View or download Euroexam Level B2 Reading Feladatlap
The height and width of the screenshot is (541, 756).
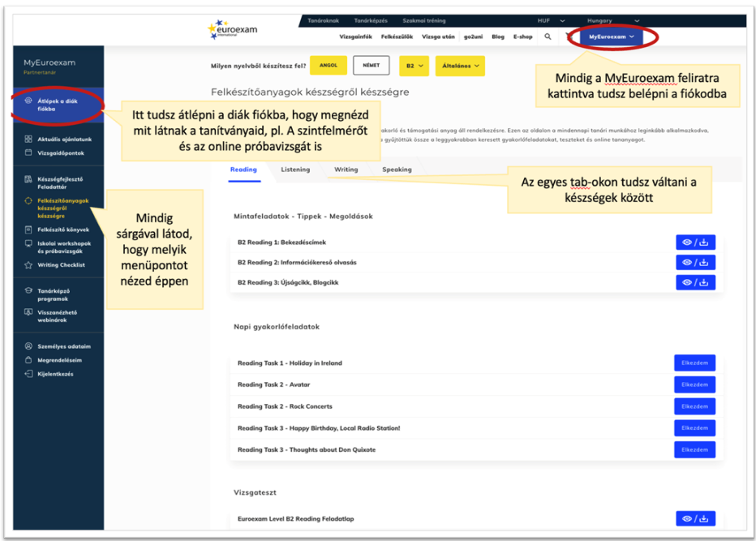[695, 518]
